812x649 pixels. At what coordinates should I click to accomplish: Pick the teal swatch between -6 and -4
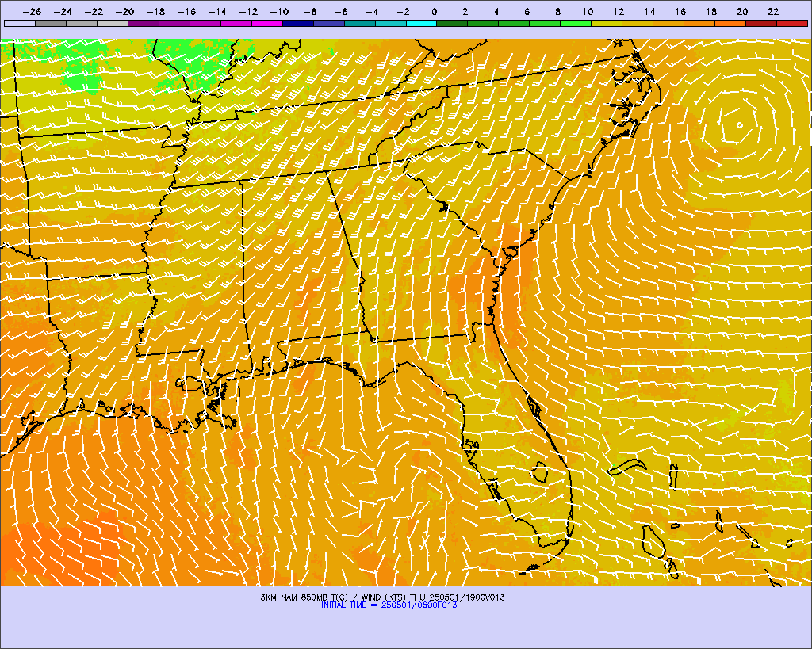(x=360, y=23)
